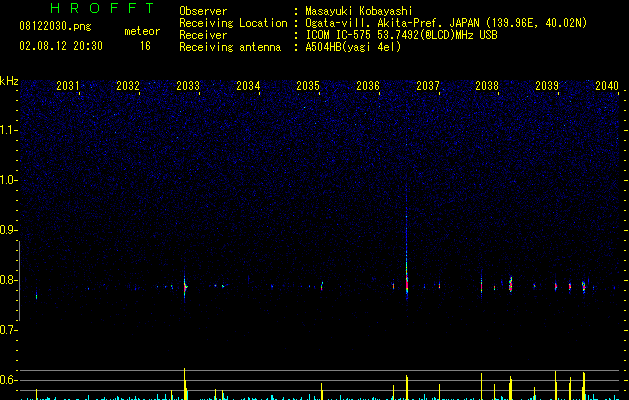Screen dimensions: 629x400
Task: Click the 2036 time marker
Action: point(368,86)
